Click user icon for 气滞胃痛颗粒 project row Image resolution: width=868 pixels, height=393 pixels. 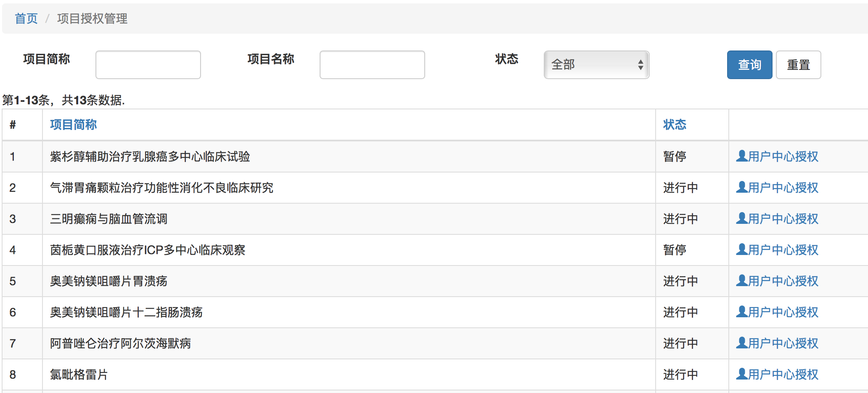(x=741, y=187)
